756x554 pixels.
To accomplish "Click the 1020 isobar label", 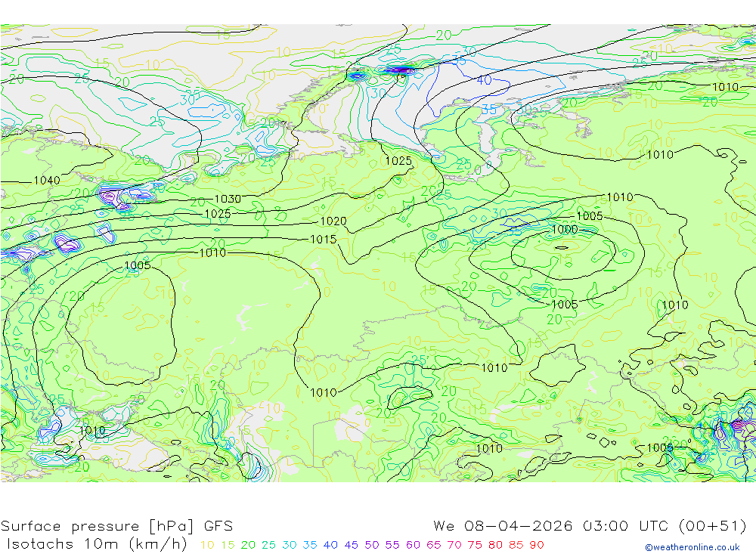I will [333, 221].
